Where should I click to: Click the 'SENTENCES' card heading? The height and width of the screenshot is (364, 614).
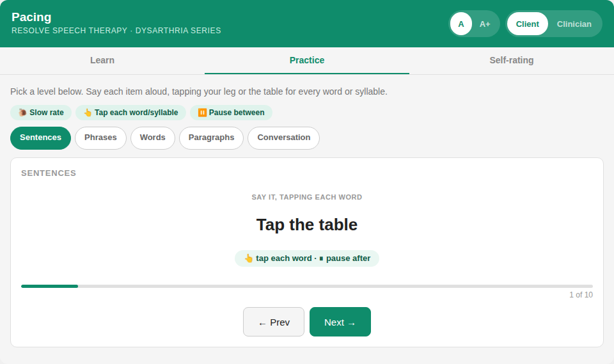point(49,173)
